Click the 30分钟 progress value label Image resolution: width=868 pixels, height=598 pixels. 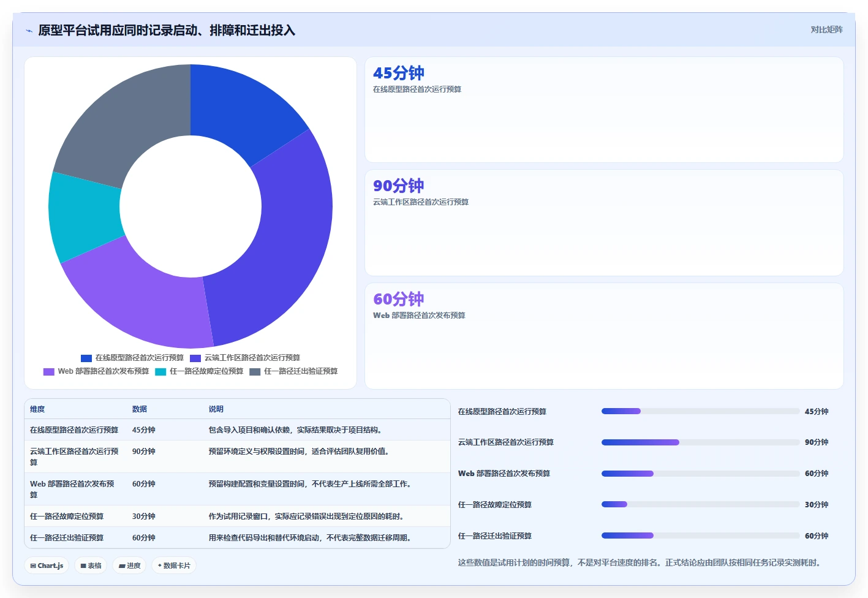[x=817, y=504]
